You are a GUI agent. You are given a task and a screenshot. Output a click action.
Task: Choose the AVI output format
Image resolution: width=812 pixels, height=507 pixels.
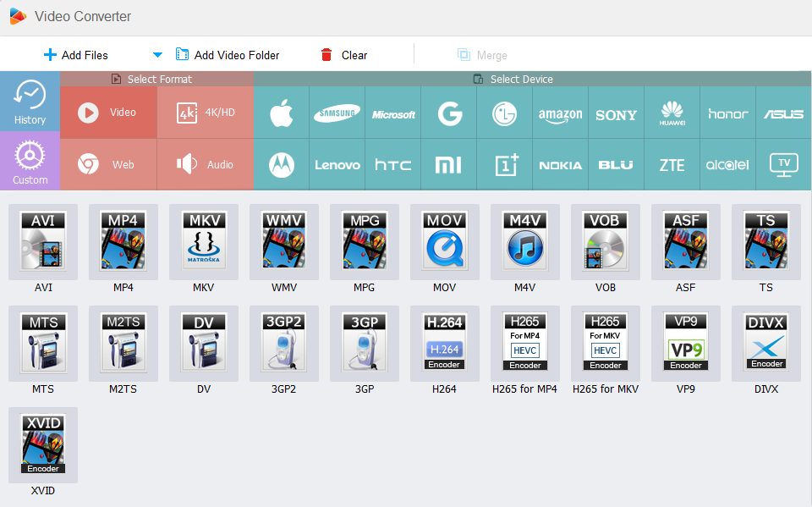[x=43, y=242]
